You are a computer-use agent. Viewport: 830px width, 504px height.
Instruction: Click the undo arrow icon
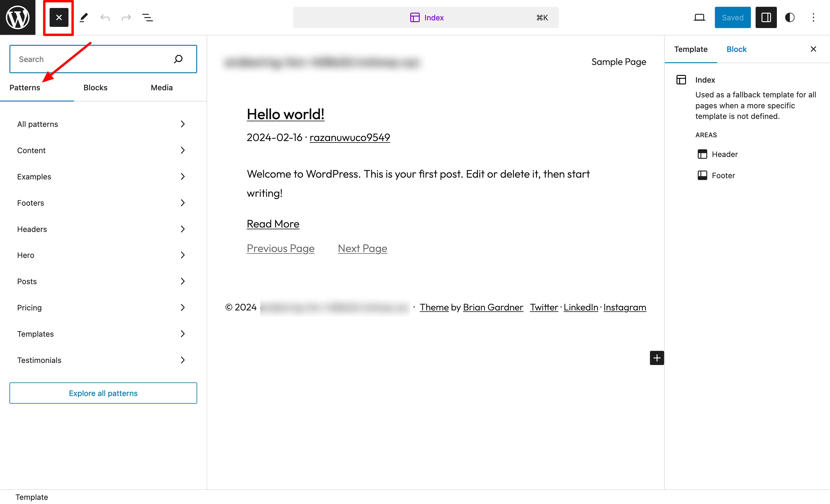[x=105, y=17]
